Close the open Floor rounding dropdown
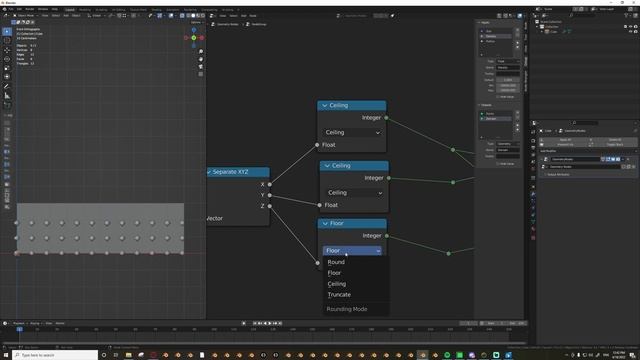Viewport: 640px width, 360px height. tap(353, 251)
